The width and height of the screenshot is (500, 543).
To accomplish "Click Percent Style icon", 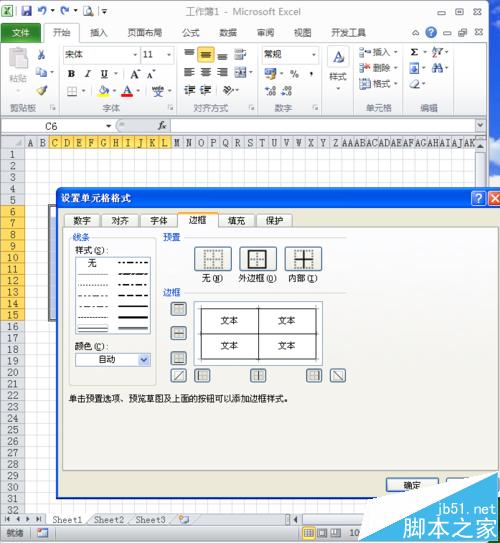I will click(294, 74).
